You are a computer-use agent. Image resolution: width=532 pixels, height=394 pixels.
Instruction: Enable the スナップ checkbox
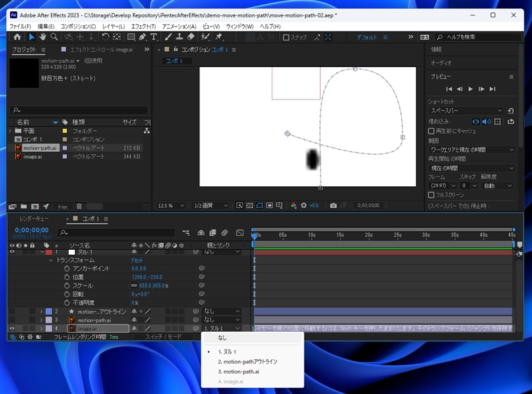click(x=286, y=38)
